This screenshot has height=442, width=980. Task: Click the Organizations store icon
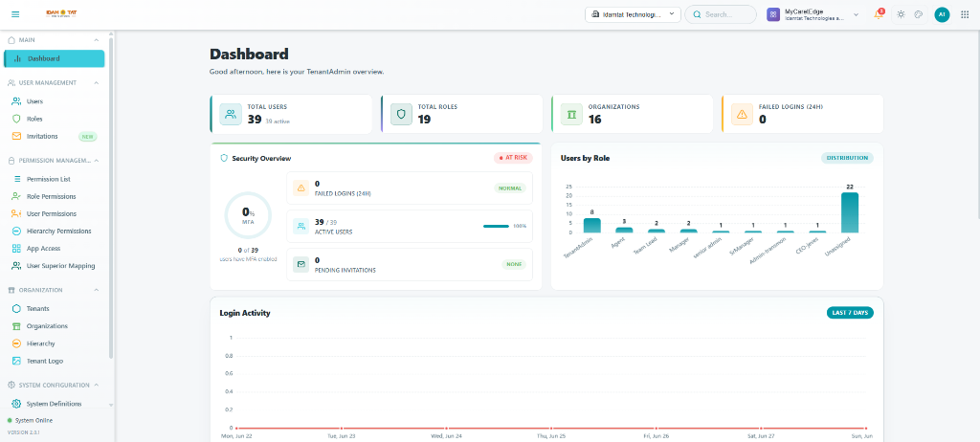click(x=17, y=326)
